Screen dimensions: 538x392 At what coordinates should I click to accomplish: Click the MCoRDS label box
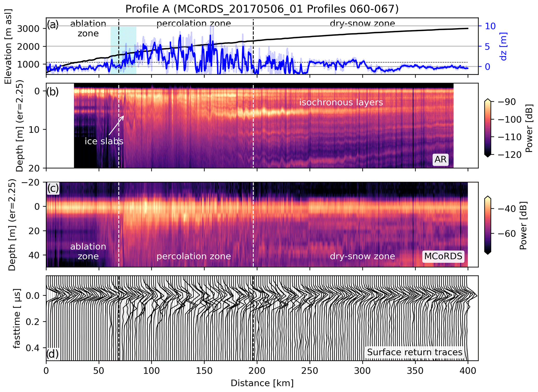pyautogui.click(x=443, y=256)
